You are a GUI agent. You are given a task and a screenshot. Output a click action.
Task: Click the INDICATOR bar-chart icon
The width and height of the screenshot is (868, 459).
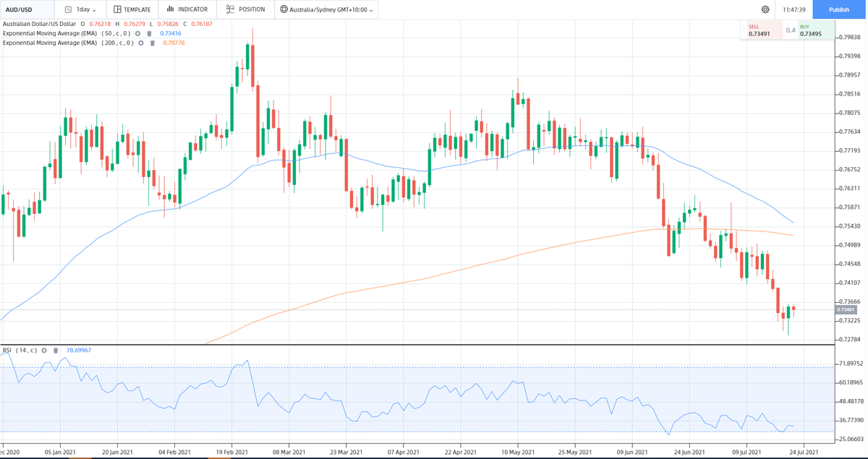click(x=169, y=9)
